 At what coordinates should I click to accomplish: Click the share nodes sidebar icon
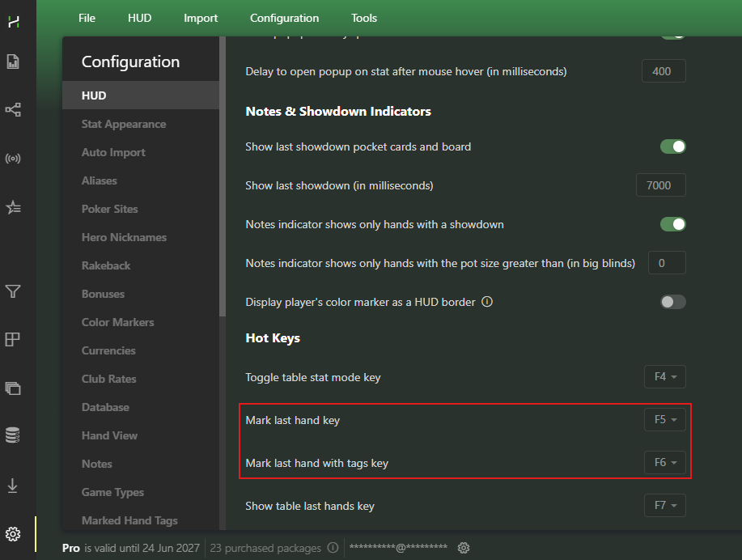coord(13,110)
